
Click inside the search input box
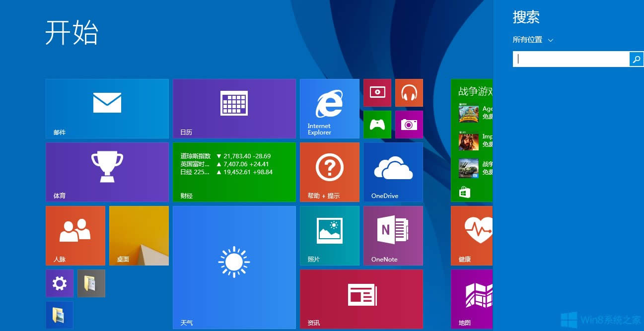[x=571, y=59]
